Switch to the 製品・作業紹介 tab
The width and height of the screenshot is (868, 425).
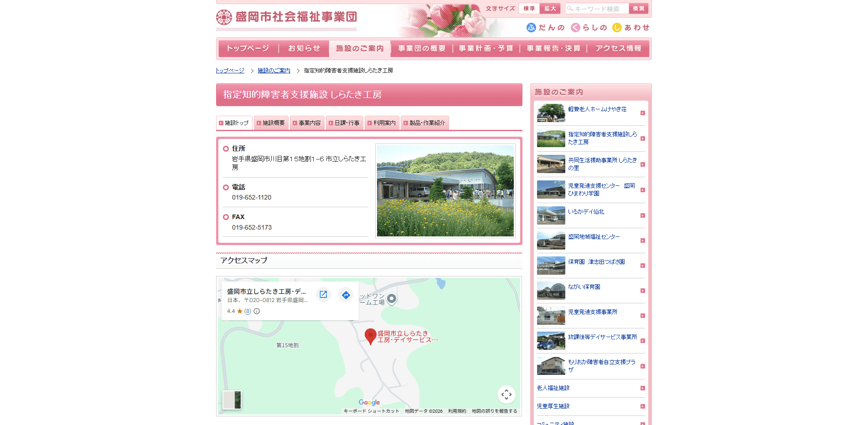click(424, 123)
